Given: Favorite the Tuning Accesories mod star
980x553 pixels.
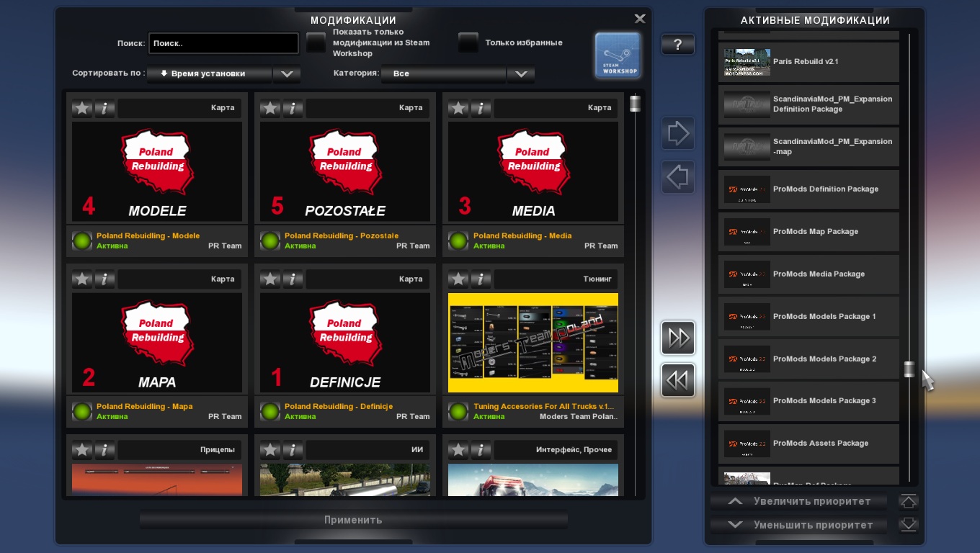Looking at the screenshot, I should (x=458, y=279).
